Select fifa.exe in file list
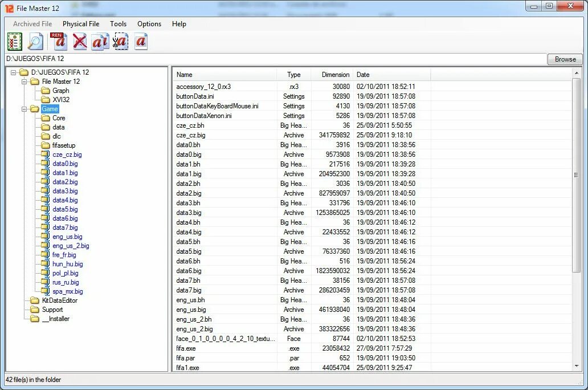The image size is (588, 390). point(186,348)
